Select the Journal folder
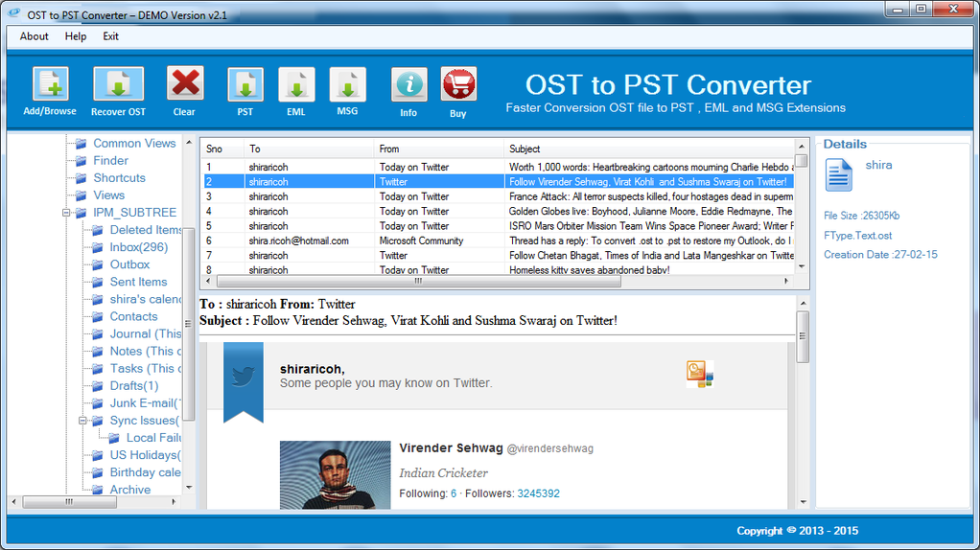Screen dimensions: 980x550 pos(146,334)
